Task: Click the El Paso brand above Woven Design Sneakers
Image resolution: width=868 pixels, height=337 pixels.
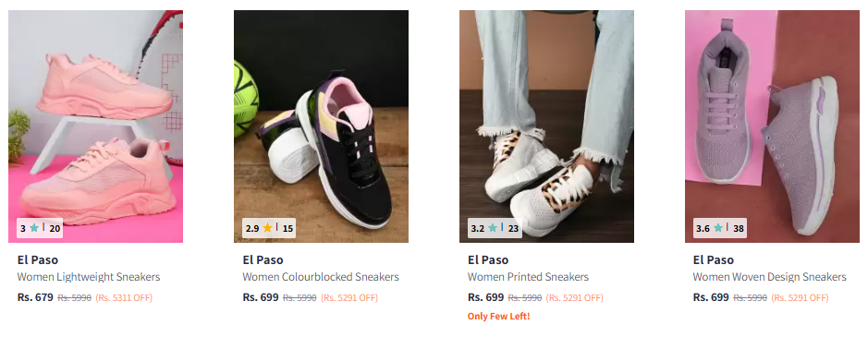Action: tap(714, 259)
